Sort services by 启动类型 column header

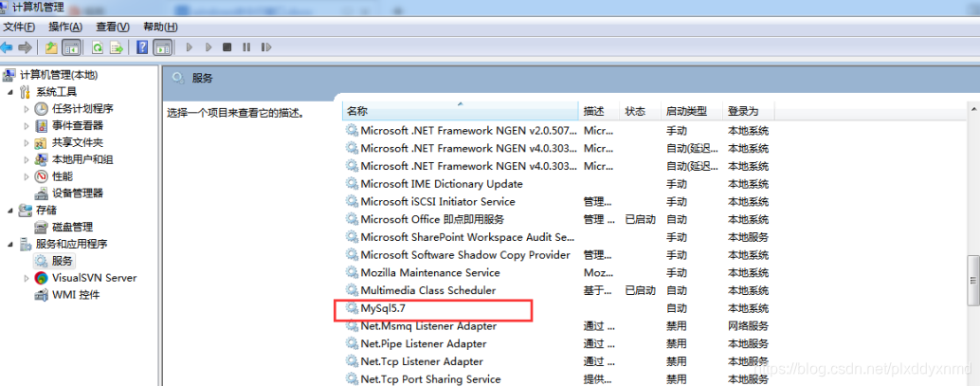coord(692,111)
